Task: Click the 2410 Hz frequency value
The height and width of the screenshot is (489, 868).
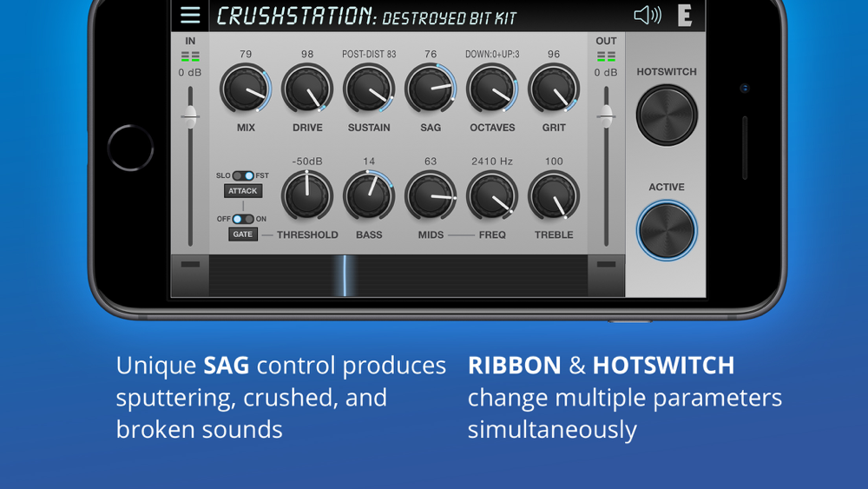Action: (492, 162)
